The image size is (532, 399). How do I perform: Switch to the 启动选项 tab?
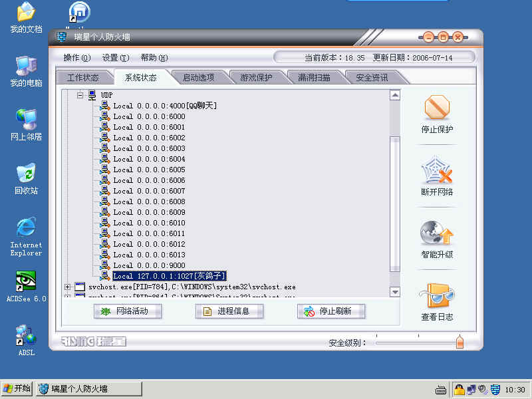(x=198, y=77)
